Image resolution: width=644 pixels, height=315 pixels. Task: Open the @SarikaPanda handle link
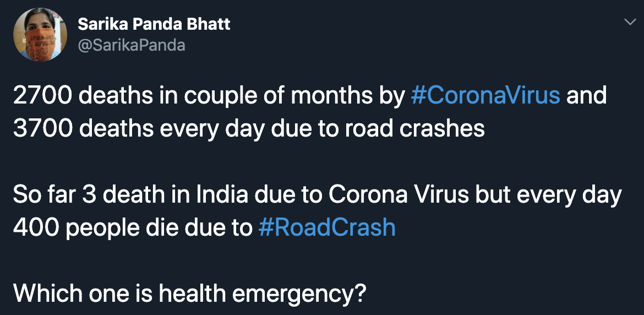point(132,45)
